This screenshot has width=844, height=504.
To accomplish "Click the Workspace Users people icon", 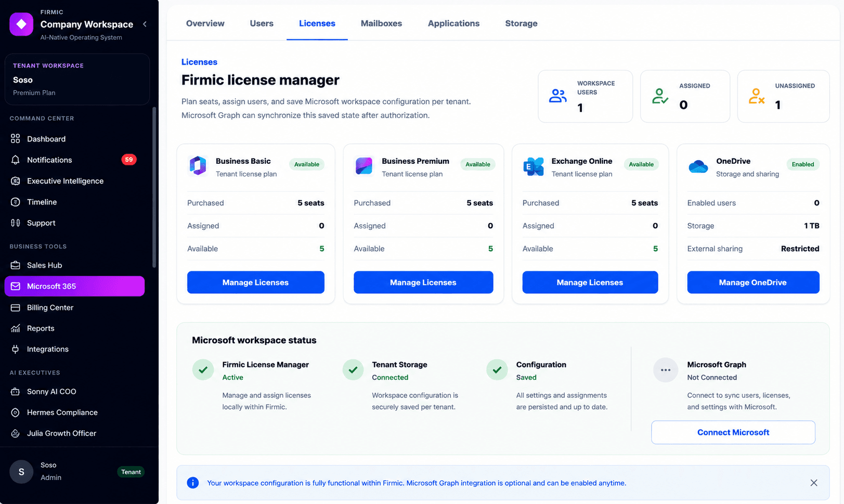I will click(557, 96).
